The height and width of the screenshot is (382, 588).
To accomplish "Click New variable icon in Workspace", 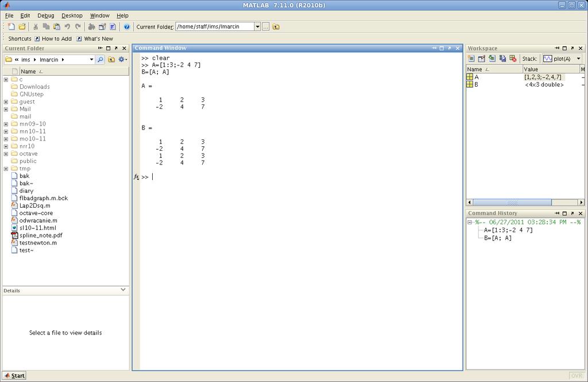I will pyautogui.click(x=471, y=59).
